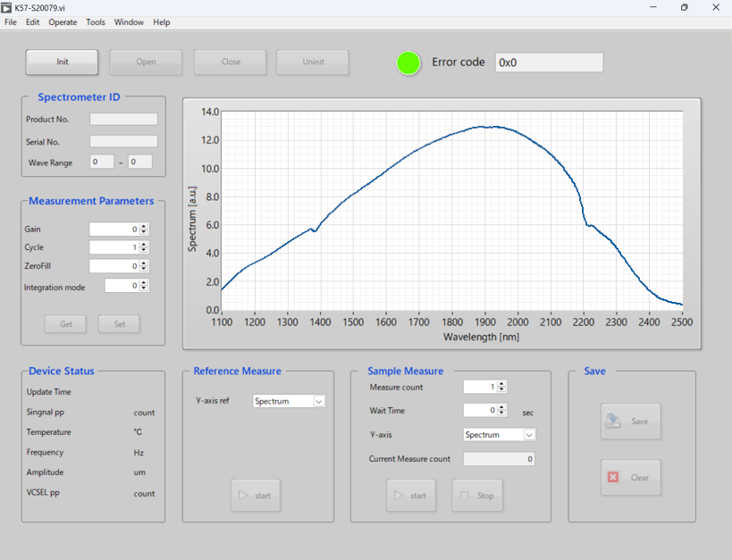
Task: Click the Measure count stepper arrows
Action: (x=501, y=387)
